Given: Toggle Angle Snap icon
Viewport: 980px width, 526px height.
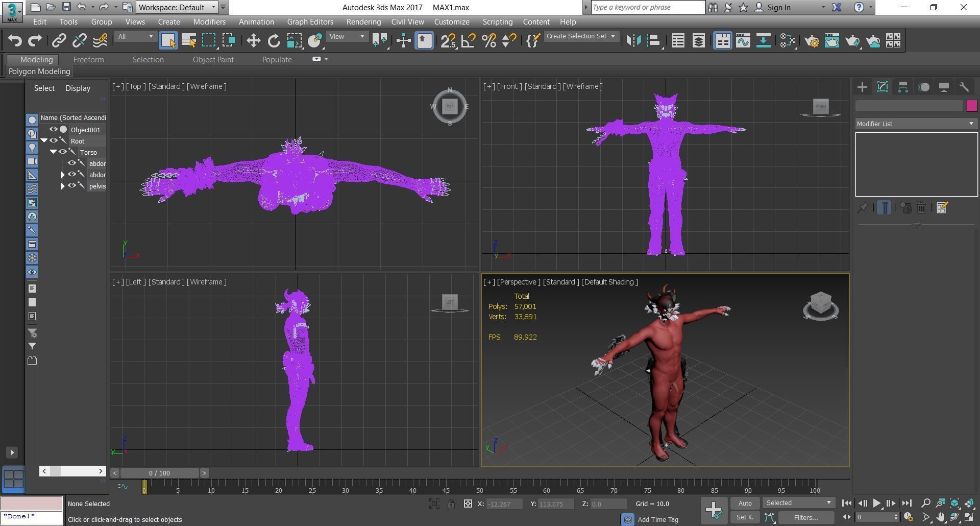Looking at the screenshot, I should [469, 41].
